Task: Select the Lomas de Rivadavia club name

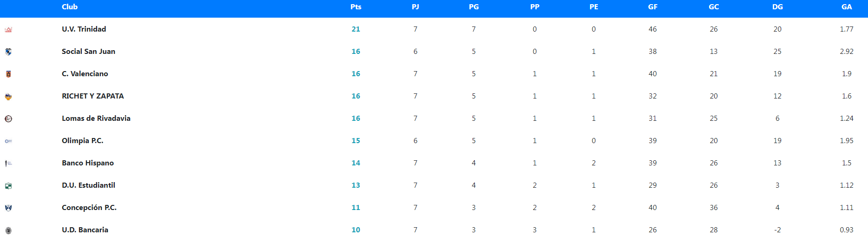Action: (96, 118)
